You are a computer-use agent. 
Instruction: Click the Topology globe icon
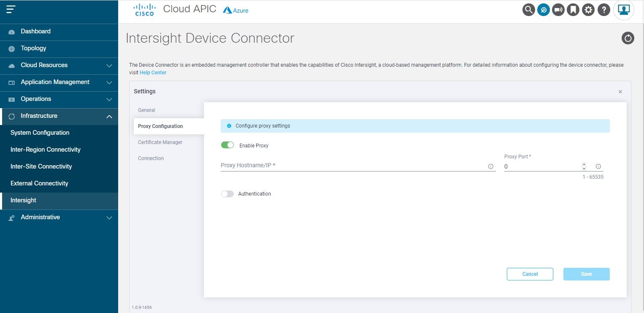click(12, 49)
